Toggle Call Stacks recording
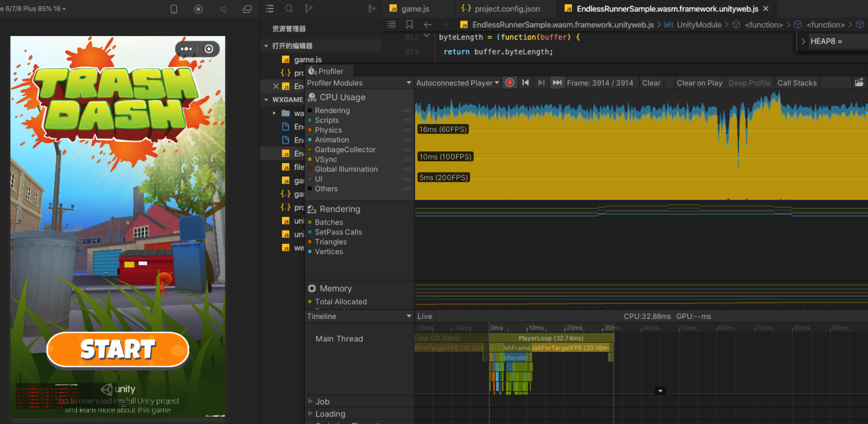 (797, 83)
